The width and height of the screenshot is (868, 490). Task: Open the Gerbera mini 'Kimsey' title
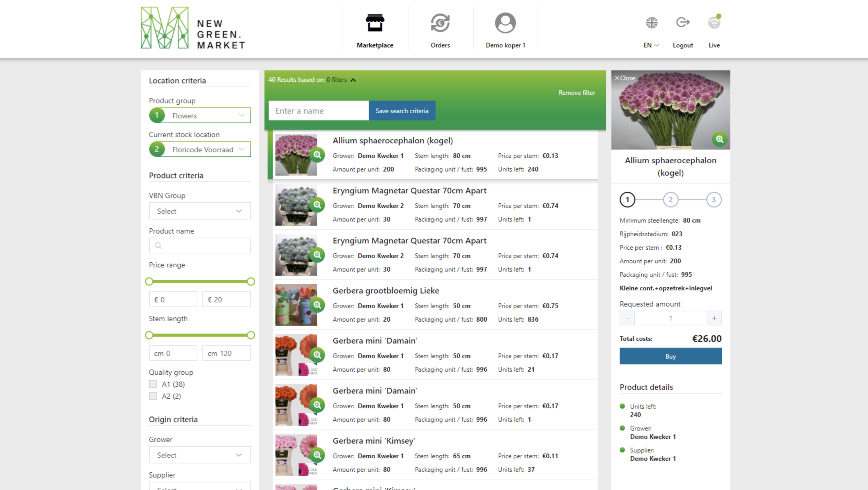374,441
